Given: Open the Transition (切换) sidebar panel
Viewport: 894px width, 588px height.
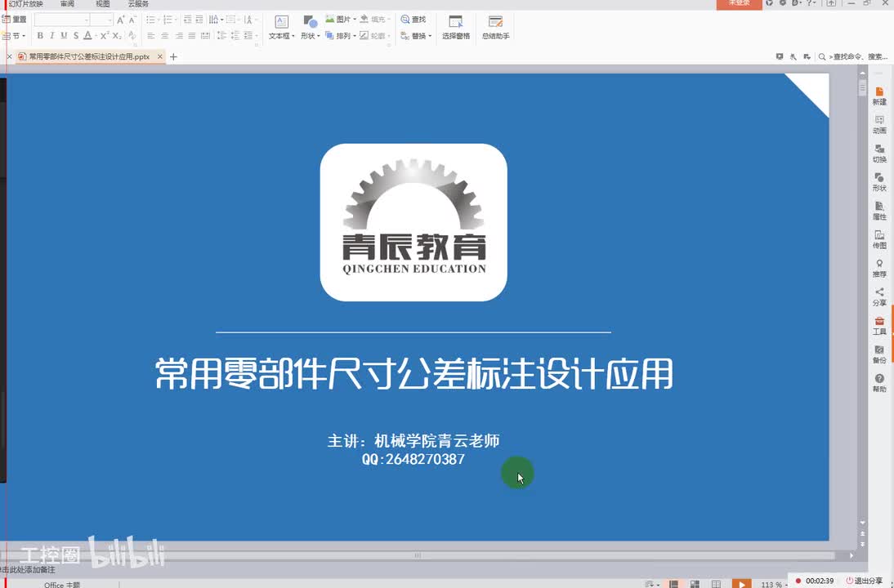Looking at the screenshot, I should coord(879,154).
